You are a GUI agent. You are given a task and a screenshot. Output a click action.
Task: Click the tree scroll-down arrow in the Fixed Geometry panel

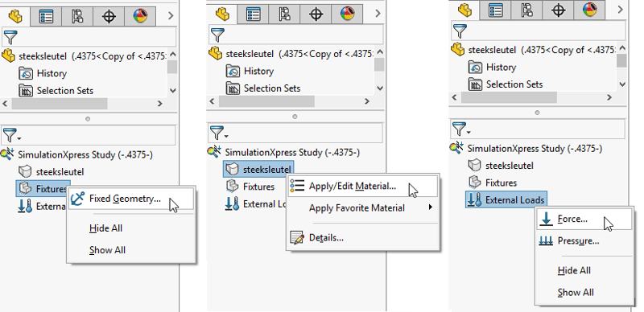tap(172, 91)
